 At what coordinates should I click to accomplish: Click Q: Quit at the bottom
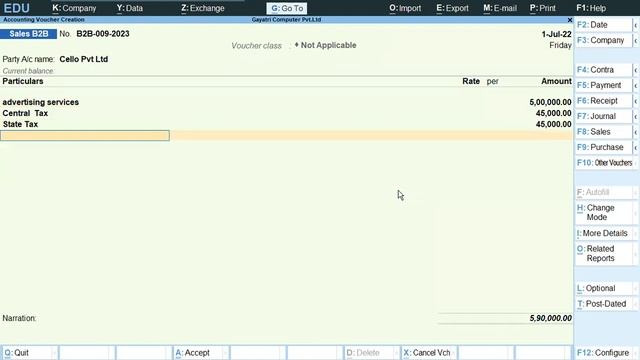tap(29, 353)
